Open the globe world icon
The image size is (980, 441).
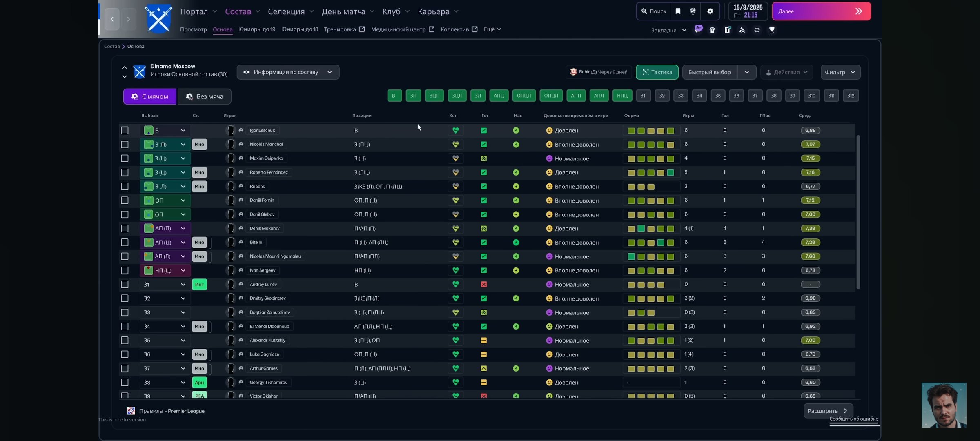(693, 11)
